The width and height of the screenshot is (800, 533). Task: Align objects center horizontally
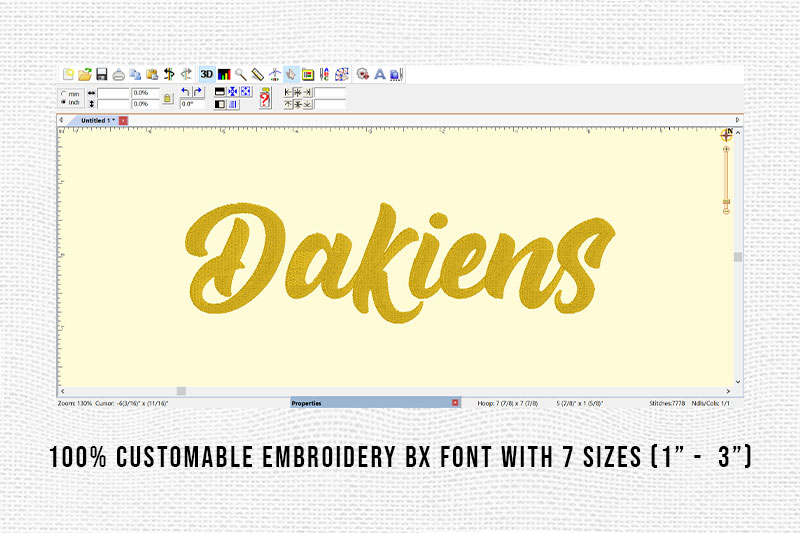298,92
